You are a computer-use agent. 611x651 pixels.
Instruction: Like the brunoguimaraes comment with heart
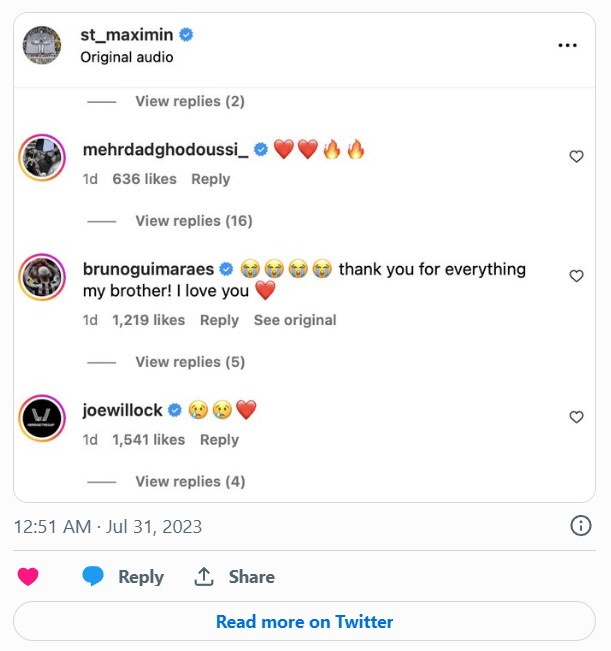pyautogui.click(x=576, y=276)
